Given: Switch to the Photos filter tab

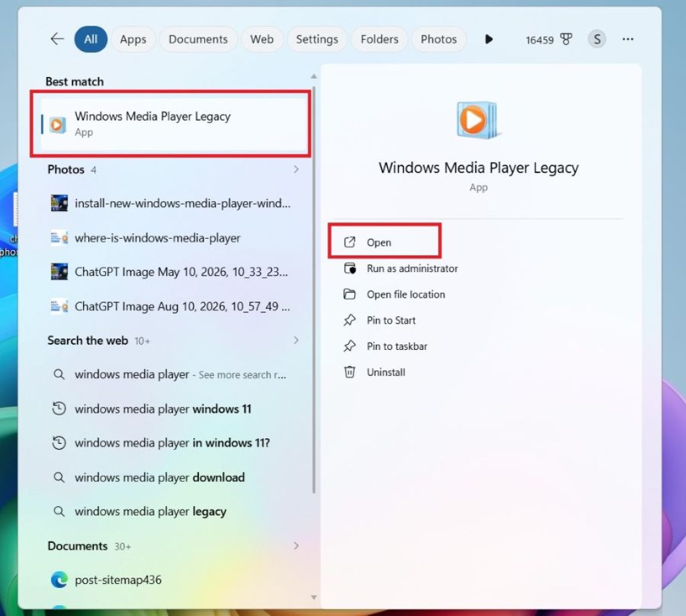Looking at the screenshot, I should coord(438,40).
